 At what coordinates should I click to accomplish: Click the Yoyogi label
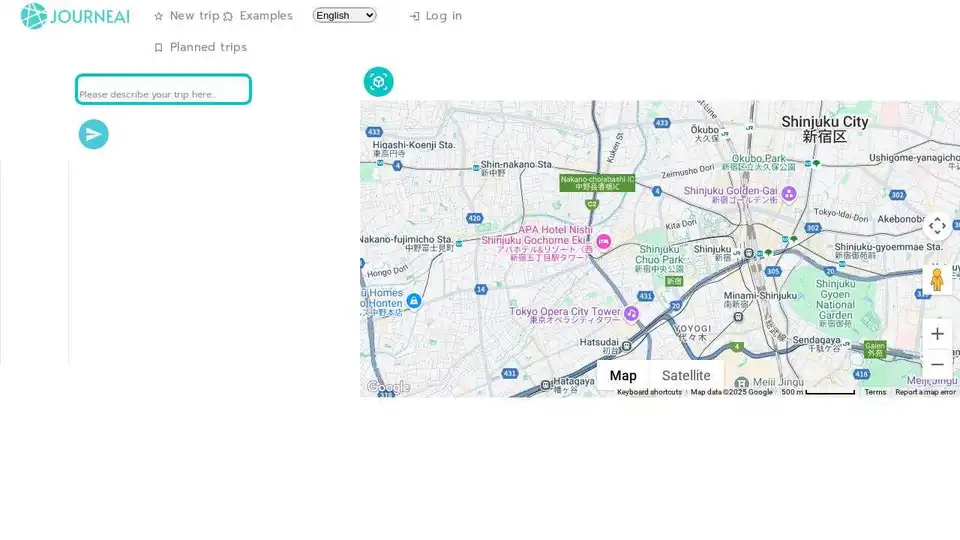[692, 332]
